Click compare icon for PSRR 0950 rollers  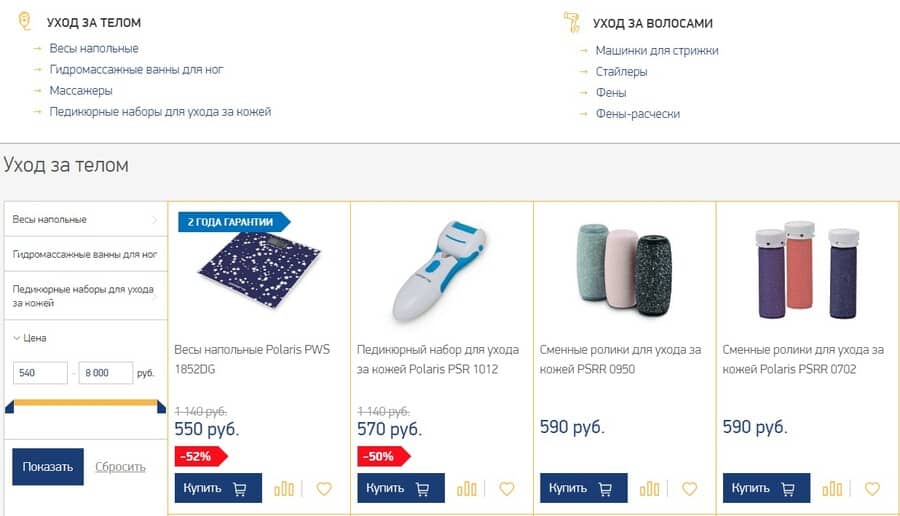pyautogui.click(x=650, y=489)
